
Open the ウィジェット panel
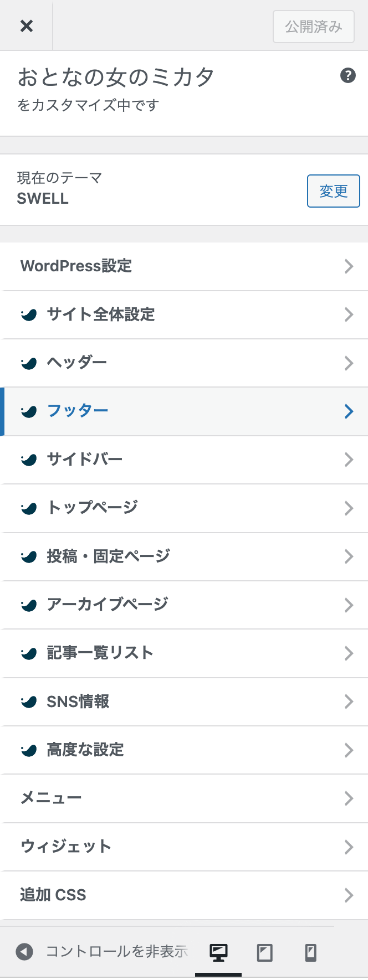pyautogui.click(x=184, y=847)
